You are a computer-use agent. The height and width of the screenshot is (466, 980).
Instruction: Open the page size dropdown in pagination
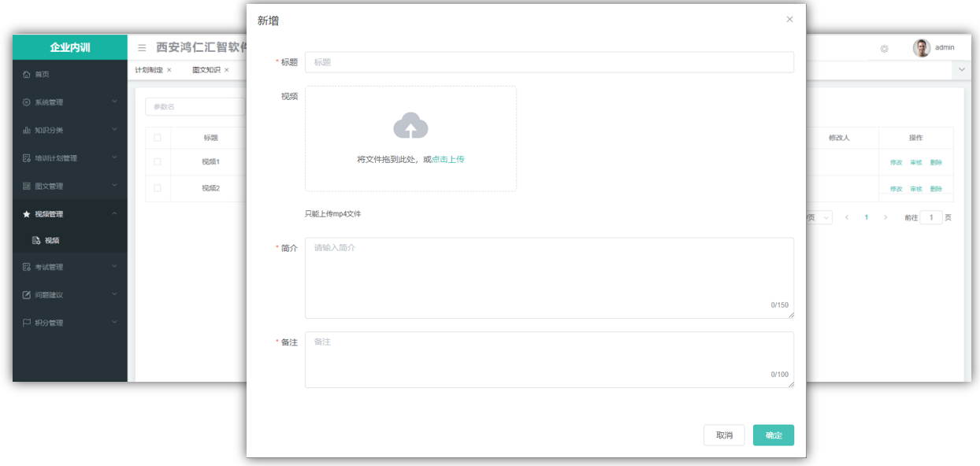818,217
